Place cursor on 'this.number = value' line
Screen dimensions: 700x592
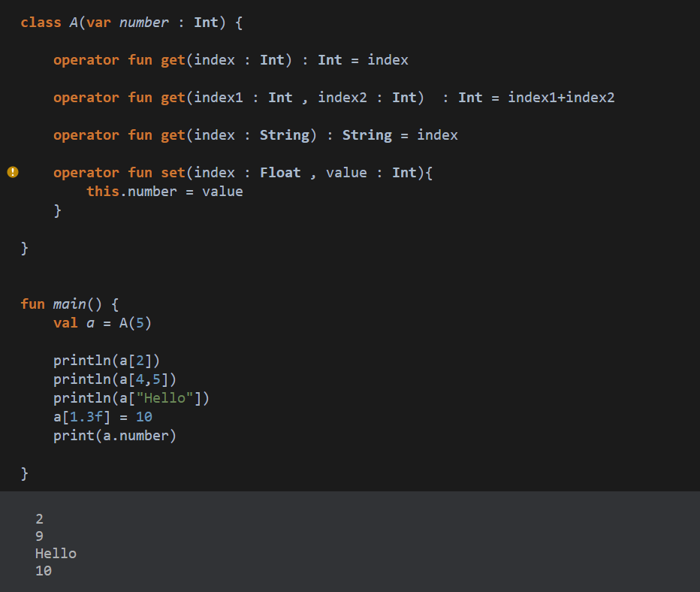click(164, 192)
